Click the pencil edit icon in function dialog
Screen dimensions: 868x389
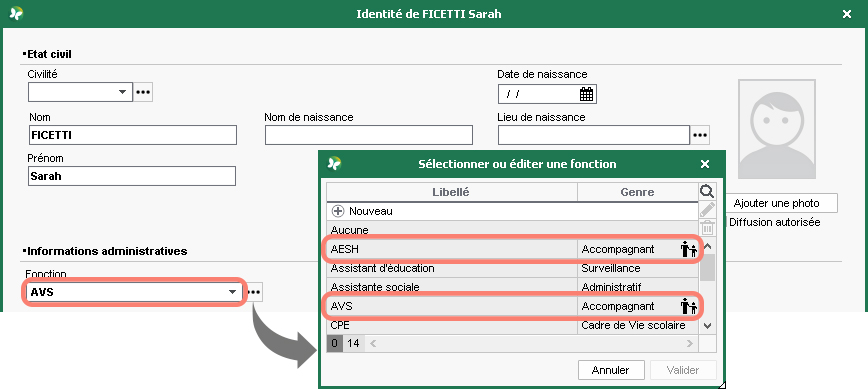tap(707, 210)
